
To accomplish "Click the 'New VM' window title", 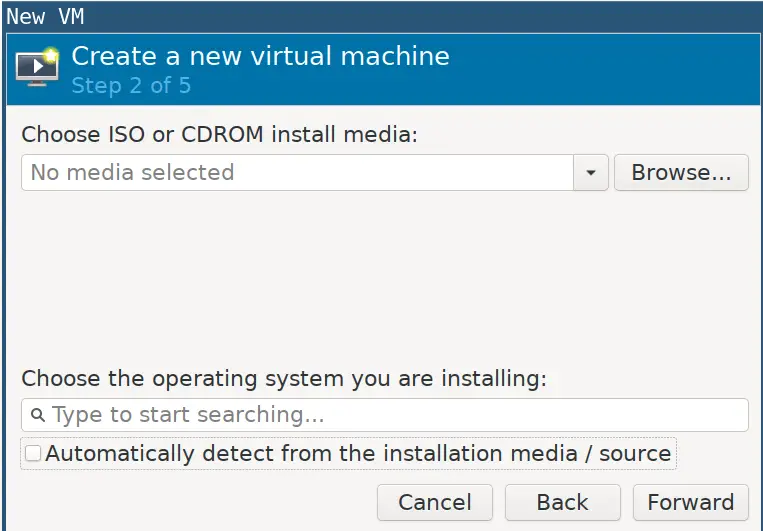I will (x=45, y=17).
